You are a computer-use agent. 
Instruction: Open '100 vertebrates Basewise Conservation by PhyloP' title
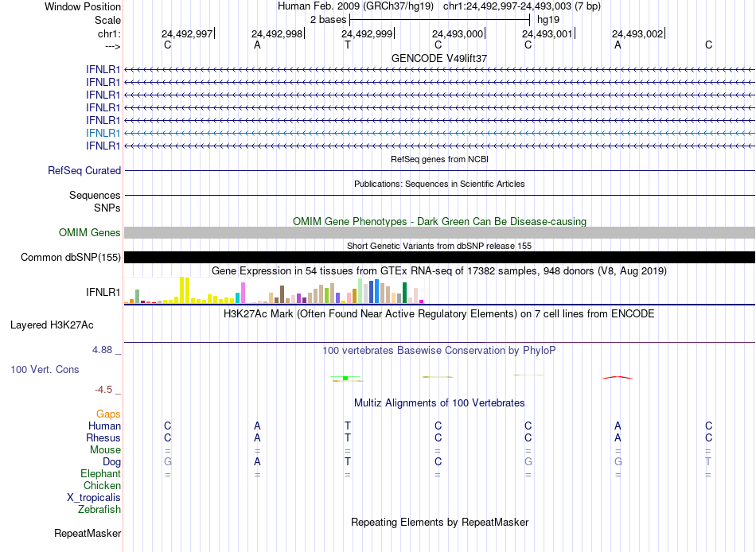[439, 351]
